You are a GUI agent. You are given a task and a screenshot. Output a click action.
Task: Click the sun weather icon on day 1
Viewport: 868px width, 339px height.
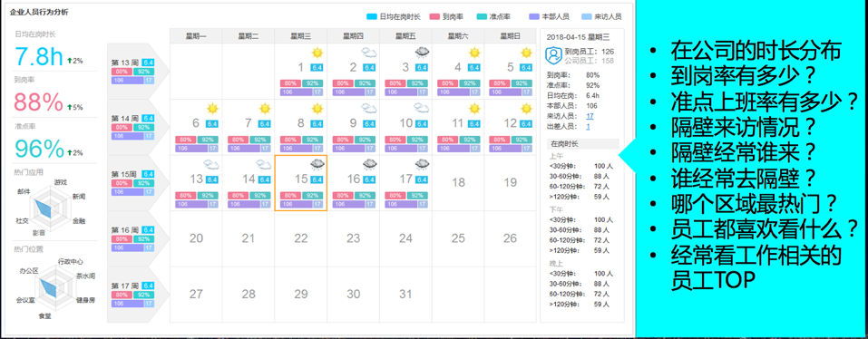(x=317, y=53)
